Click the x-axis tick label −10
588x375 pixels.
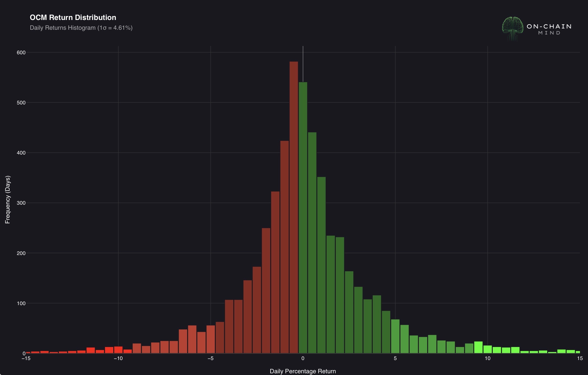point(118,359)
